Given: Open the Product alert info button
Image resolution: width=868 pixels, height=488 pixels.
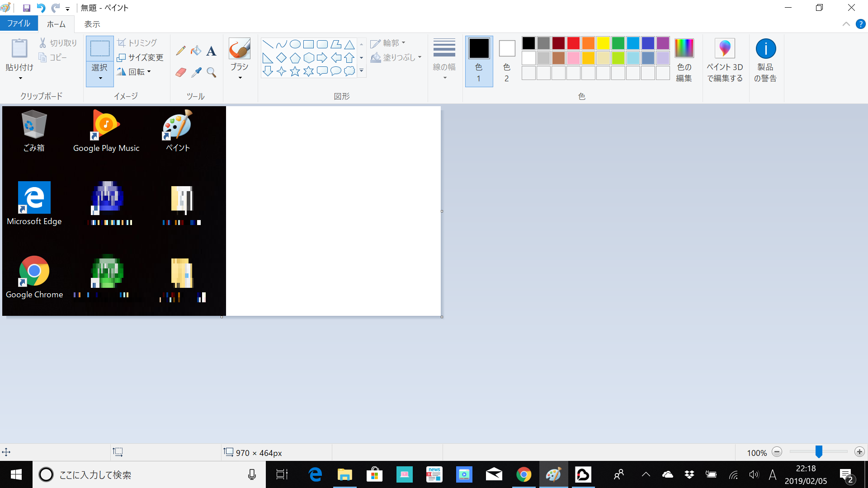Looking at the screenshot, I should coord(765,60).
